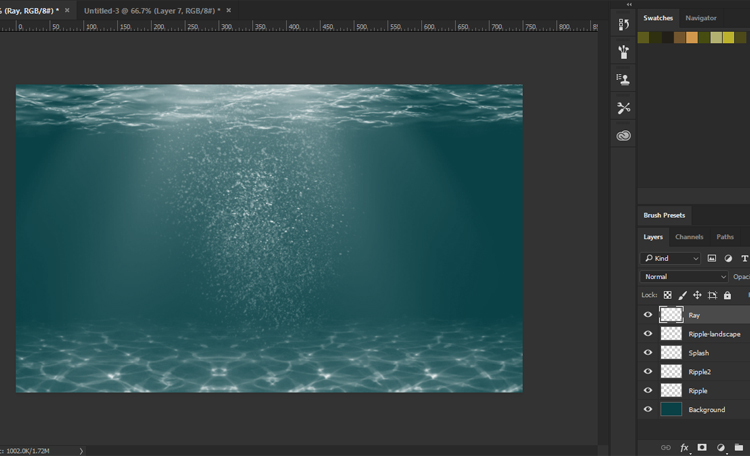Open the Tool Presets panel icon

pos(624,108)
